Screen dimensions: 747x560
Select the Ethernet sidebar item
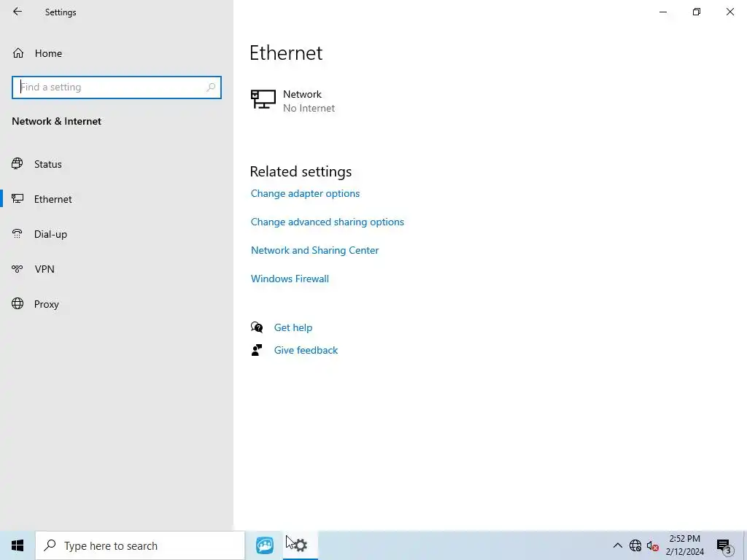click(x=117, y=199)
